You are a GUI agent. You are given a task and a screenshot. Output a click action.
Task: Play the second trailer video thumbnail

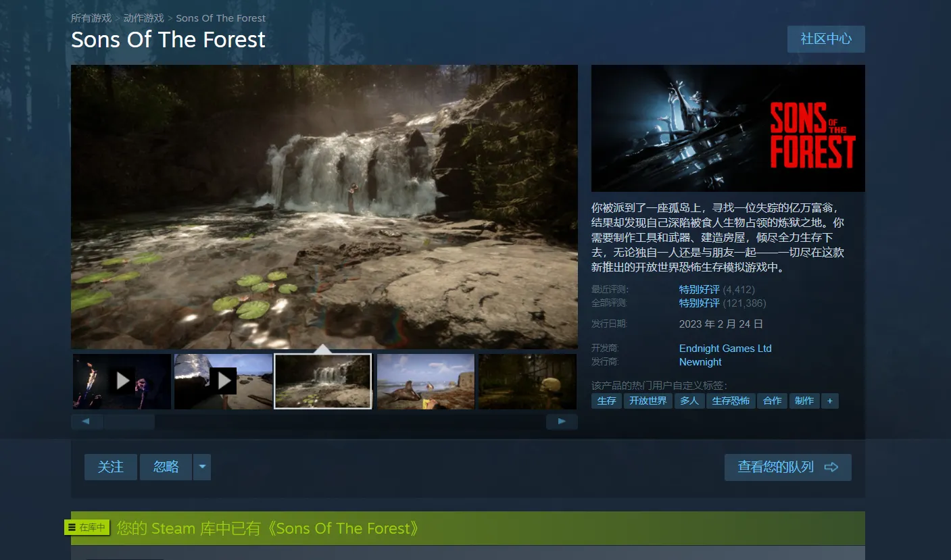coord(223,381)
